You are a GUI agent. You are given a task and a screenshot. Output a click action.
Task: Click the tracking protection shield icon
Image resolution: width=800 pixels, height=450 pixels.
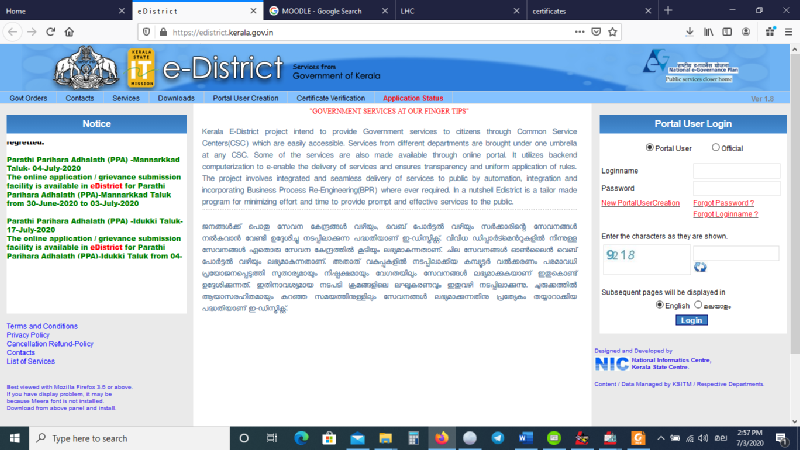pos(146,32)
